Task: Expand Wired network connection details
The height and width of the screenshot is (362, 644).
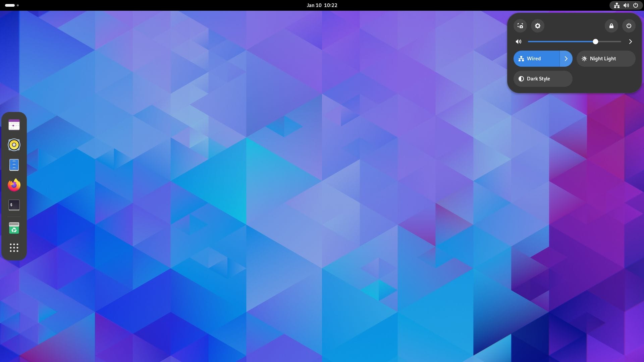Action: coord(566,58)
